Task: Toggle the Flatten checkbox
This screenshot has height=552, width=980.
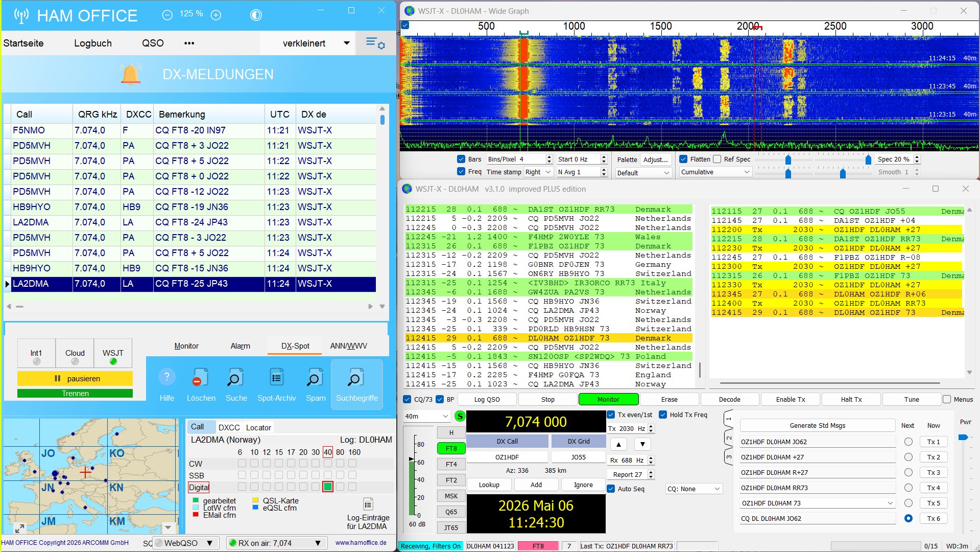Action: tap(683, 159)
